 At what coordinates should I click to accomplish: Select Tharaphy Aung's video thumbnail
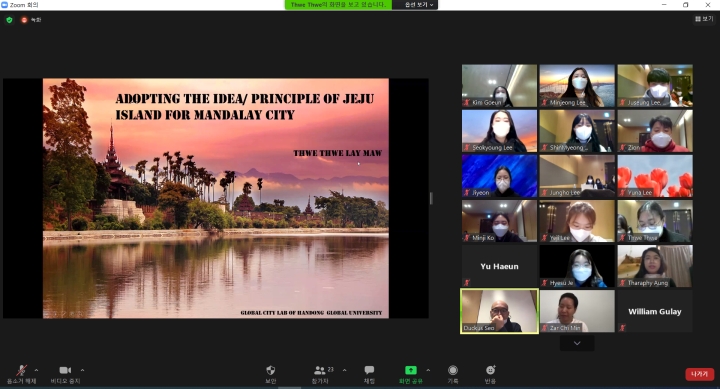[655, 266]
